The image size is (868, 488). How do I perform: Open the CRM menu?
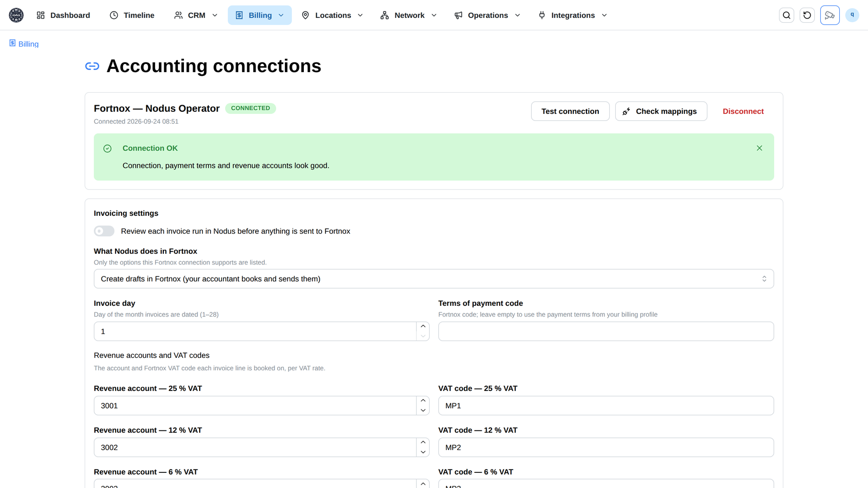[x=196, y=15]
